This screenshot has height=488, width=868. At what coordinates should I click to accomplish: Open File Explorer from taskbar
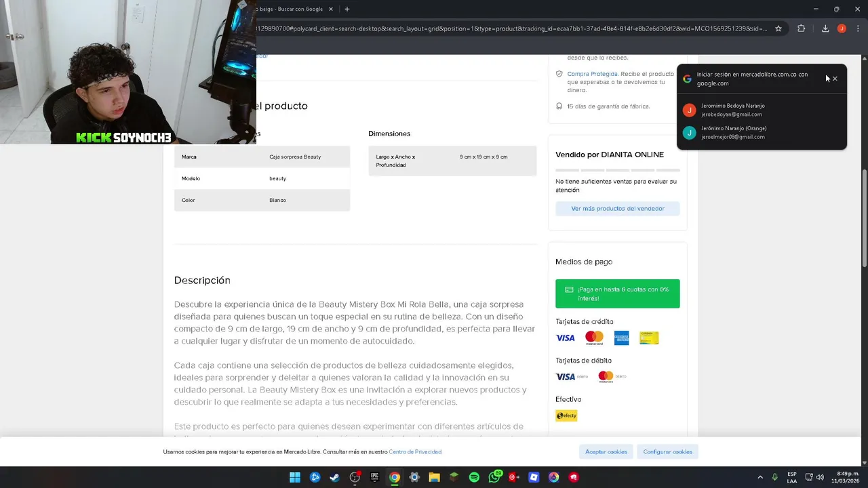tap(434, 477)
